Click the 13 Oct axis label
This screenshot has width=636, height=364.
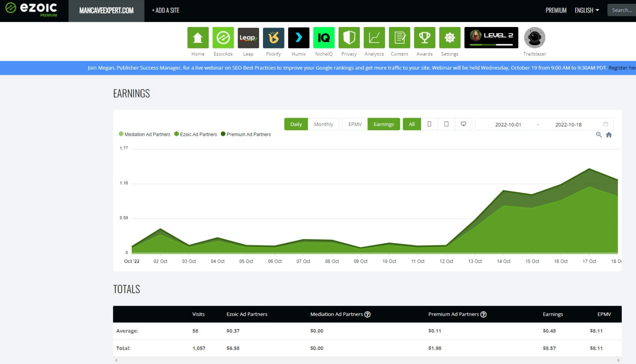475,261
